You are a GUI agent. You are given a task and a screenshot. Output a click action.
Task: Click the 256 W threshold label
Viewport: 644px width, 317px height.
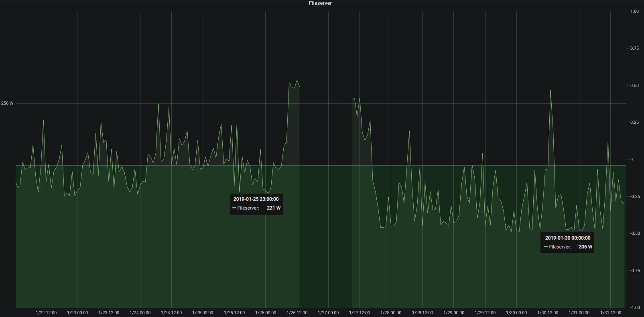[x=7, y=103]
